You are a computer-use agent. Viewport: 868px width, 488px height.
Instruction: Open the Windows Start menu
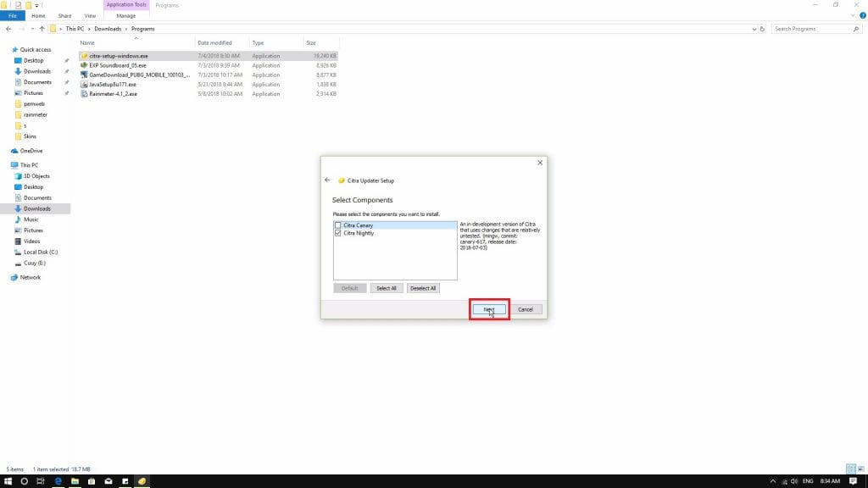tap(8, 481)
